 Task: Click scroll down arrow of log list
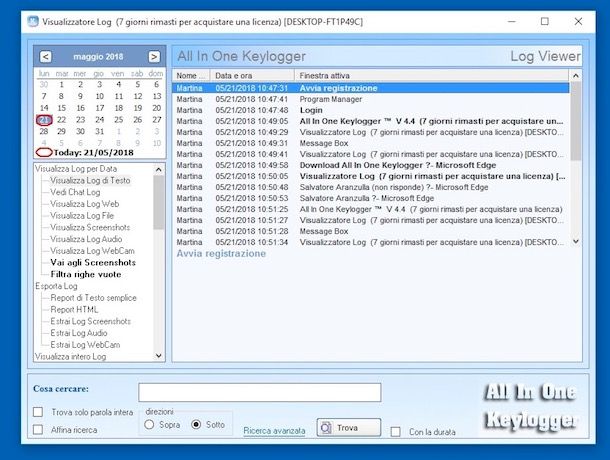(576, 242)
